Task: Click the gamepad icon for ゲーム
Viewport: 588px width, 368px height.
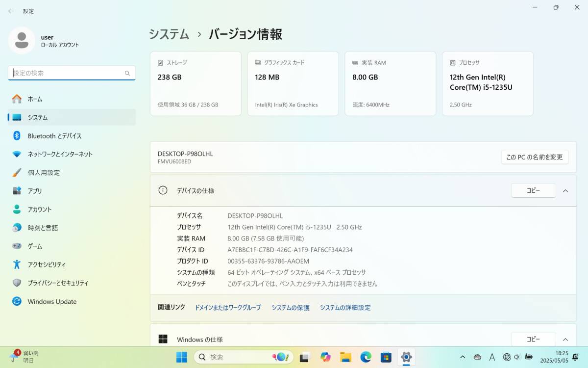Action: [17, 246]
